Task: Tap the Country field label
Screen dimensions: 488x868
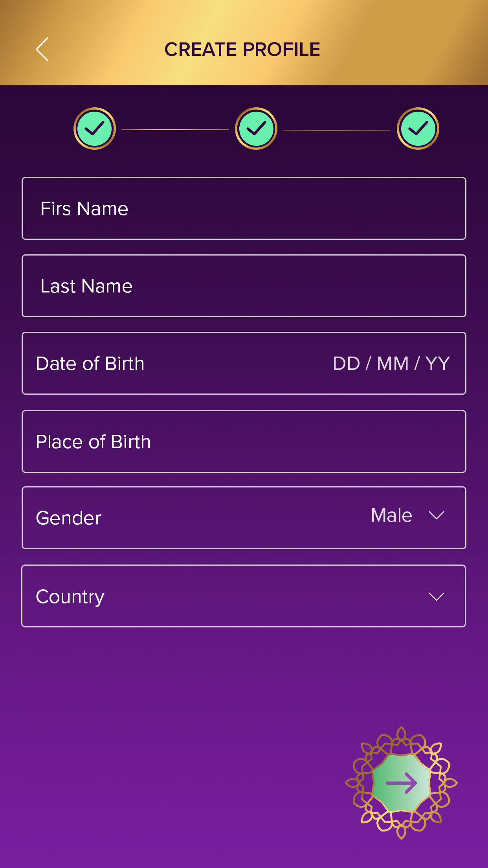Action: coord(70,597)
